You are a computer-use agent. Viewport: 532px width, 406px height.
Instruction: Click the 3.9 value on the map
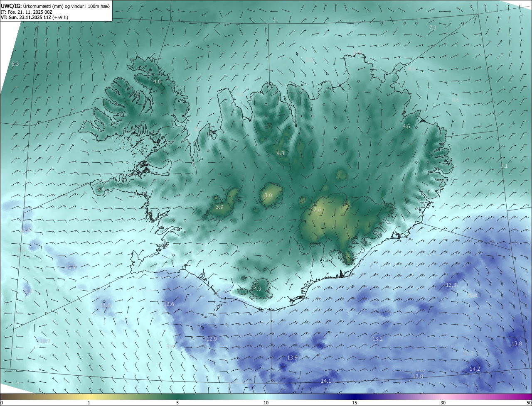pyautogui.click(x=220, y=207)
